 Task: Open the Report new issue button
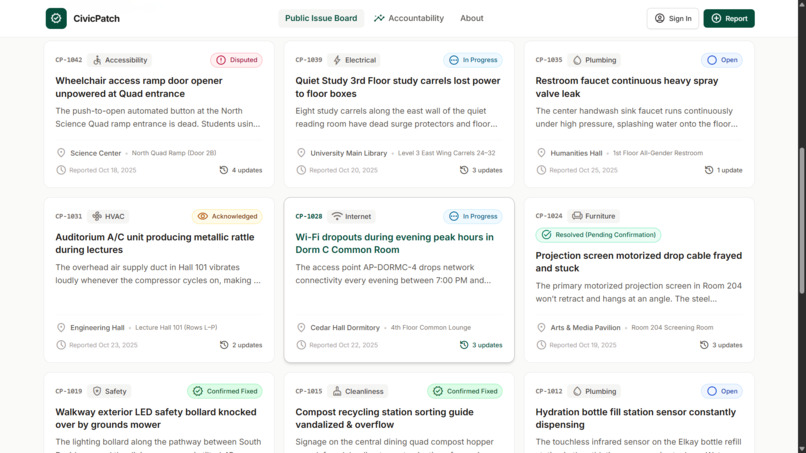[729, 19]
